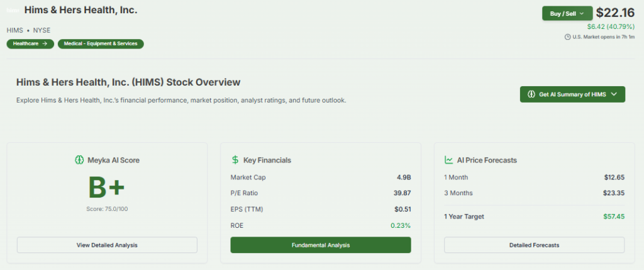Screen dimensions: 644x270
Task: Click the market hours clock icon
Action: pos(568,37)
